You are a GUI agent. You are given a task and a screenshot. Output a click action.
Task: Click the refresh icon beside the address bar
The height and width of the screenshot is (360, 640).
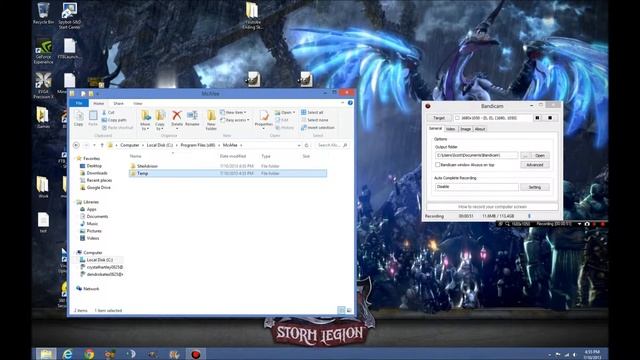pos(307,145)
